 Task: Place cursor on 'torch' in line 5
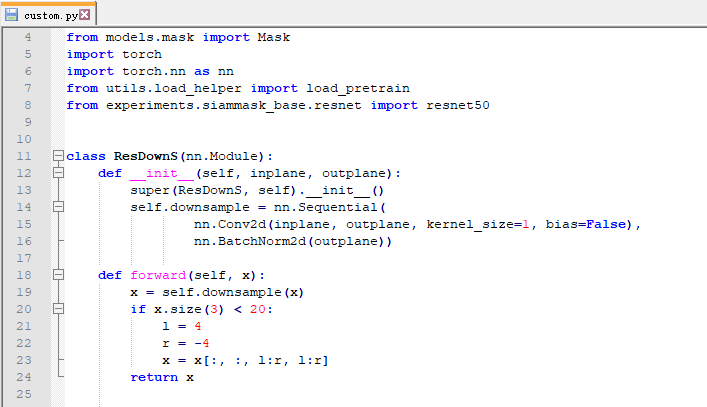tap(142, 55)
